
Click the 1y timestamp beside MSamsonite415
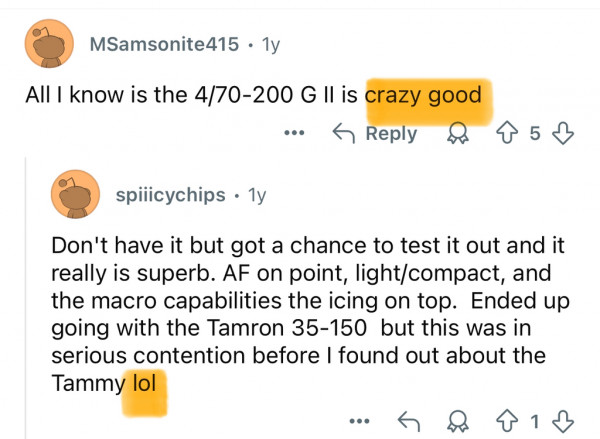[x=270, y=45]
